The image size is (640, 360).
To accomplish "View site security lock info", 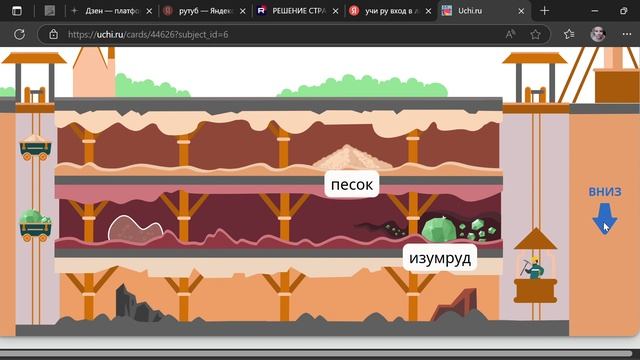I will coord(53,34).
